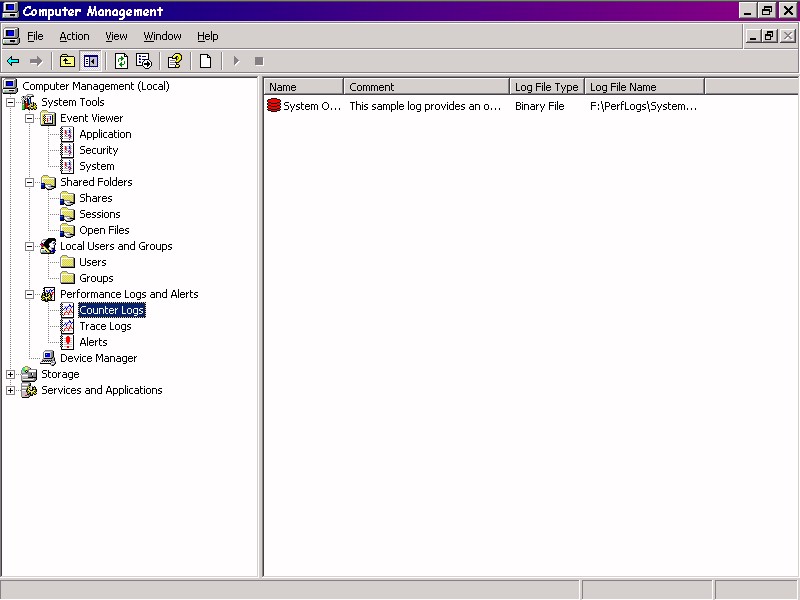Collapse the System Tools node
The height and width of the screenshot is (600, 800).
point(10,102)
